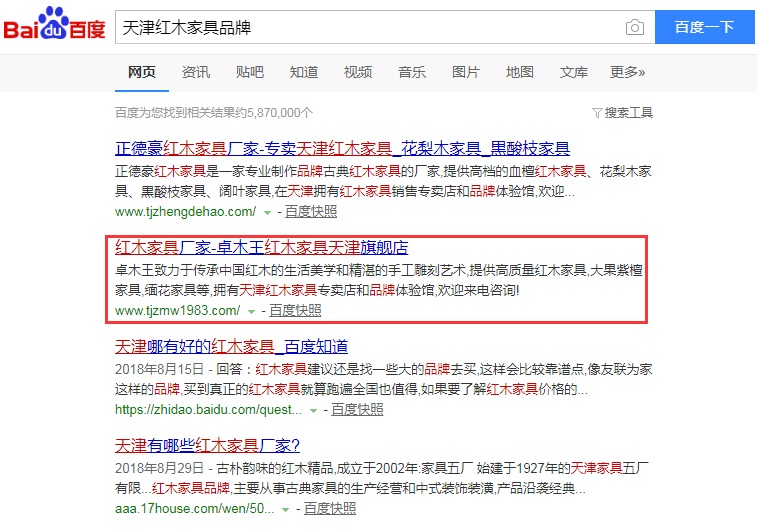Click the result count text 百度为您找到相关结果约5,870,000个
This screenshot has height=529, width=757.
(214, 113)
